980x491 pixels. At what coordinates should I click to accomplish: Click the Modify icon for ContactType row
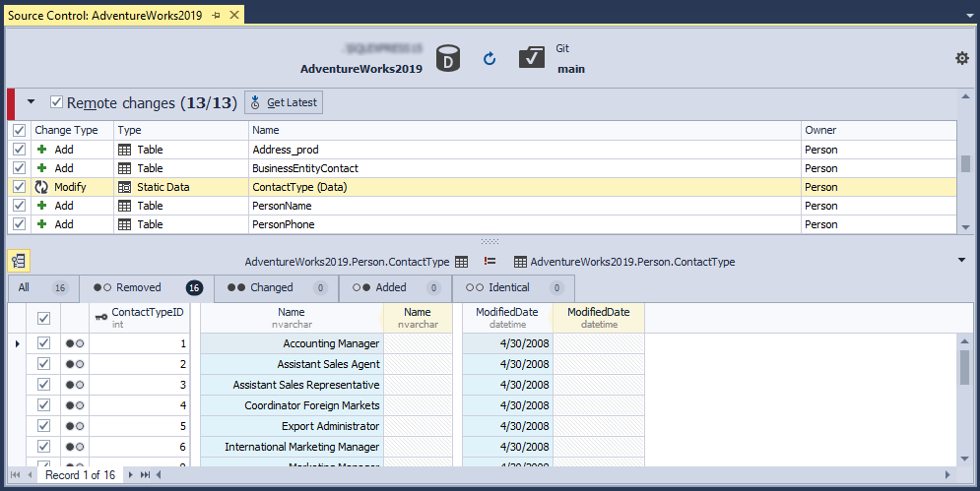pos(41,187)
